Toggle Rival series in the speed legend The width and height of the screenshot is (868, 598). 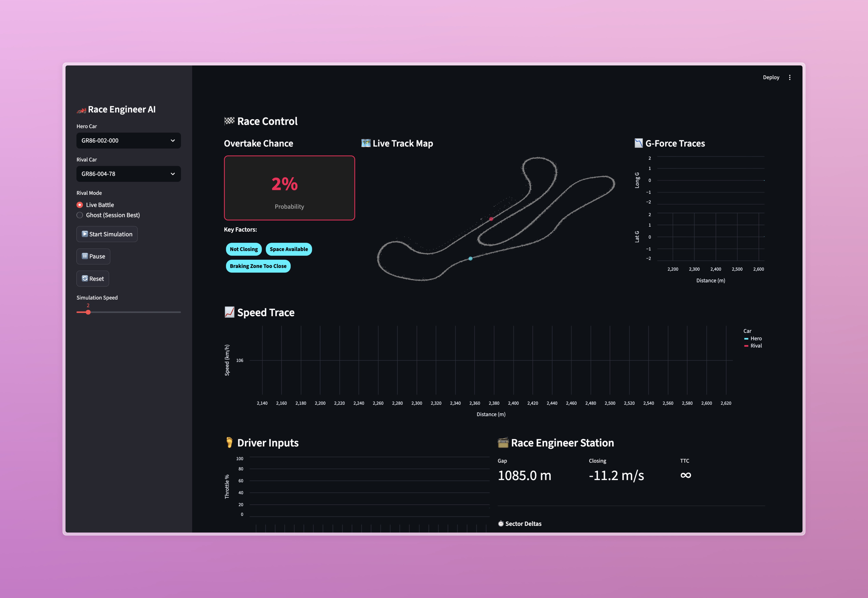coord(755,346)
